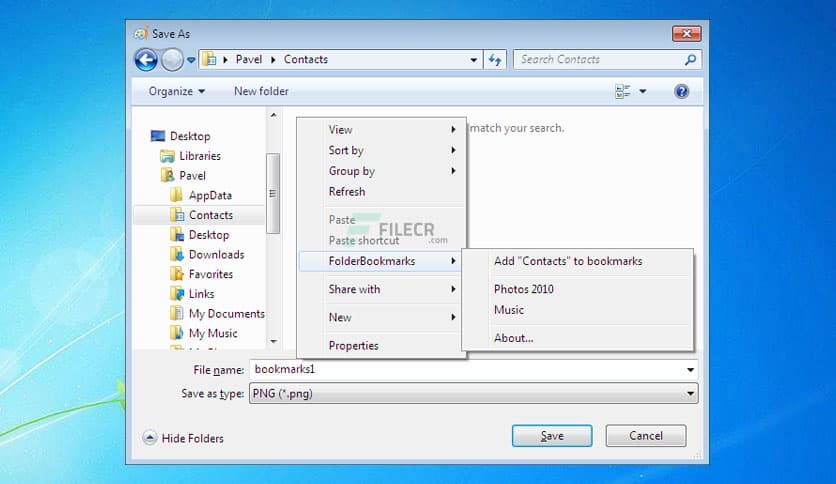Select Contacts in the address breadcrumb
The height and width of the screenshot is (484, 836).
tap(306, 59)
